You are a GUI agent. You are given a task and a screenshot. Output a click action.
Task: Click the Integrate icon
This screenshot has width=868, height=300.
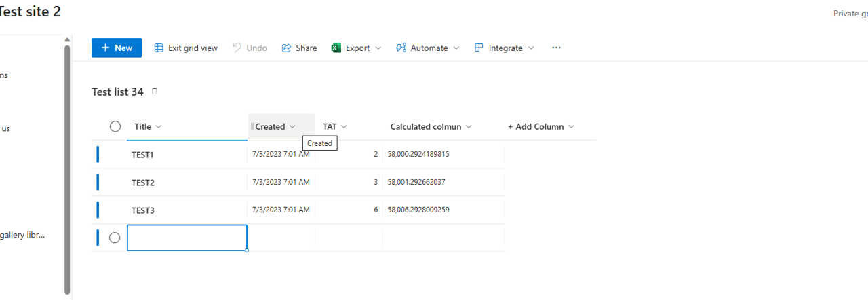479,48
